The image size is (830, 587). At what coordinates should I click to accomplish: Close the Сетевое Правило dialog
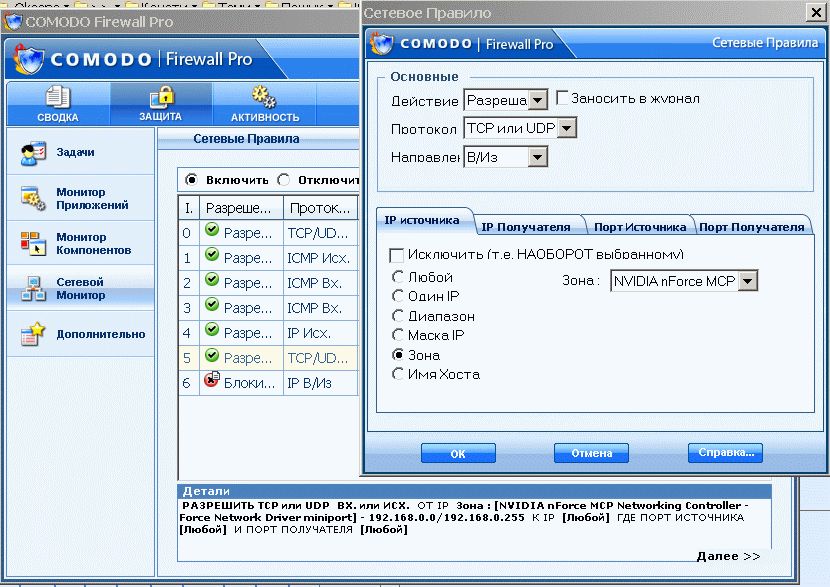tap(816, 12)
